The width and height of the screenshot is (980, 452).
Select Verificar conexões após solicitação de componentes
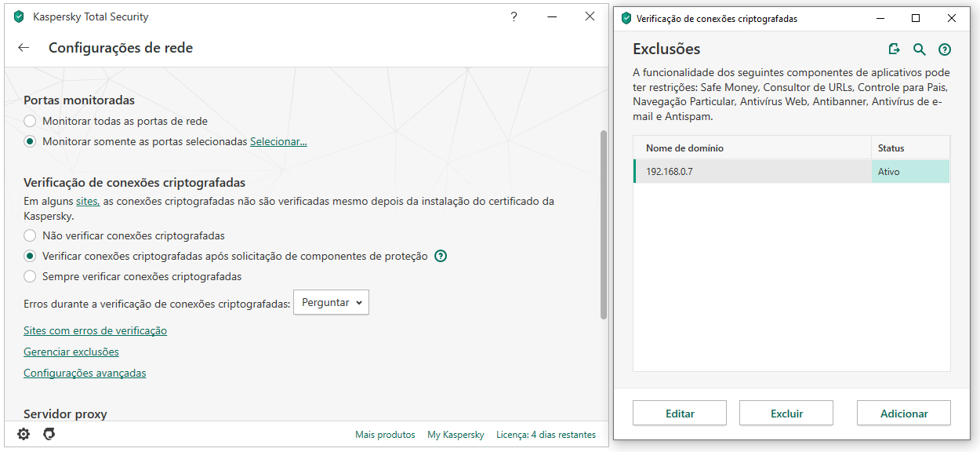click(x=30, y=256)
